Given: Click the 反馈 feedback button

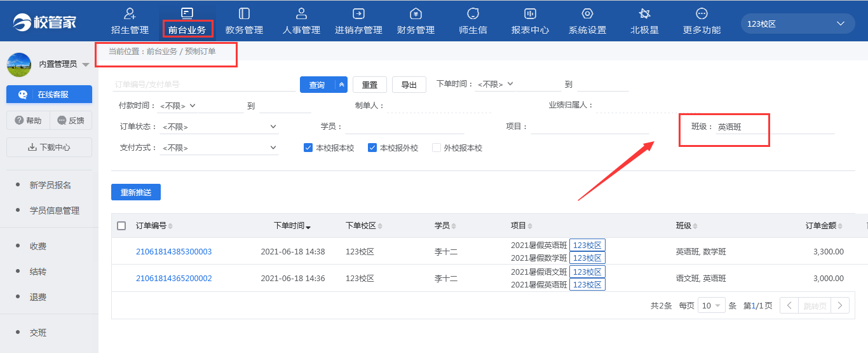Looking at the screenshot, I should pos(71,120).
